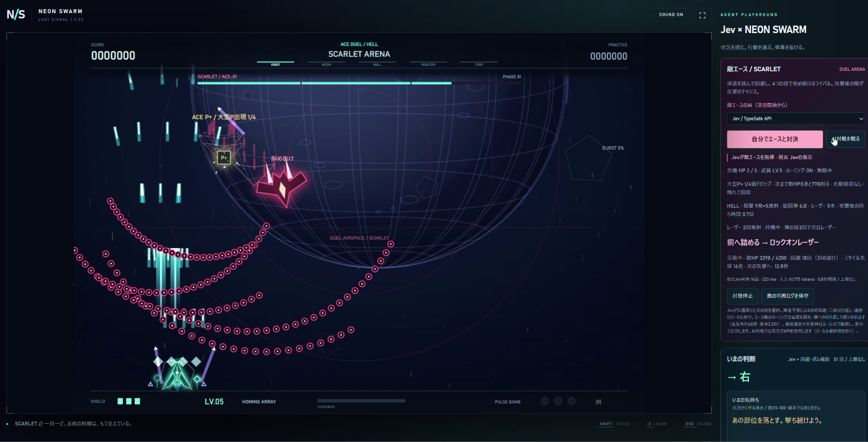Select the ORBIT stage tab
The width and height of the screenshot is (868, 442).
point(275,64)
